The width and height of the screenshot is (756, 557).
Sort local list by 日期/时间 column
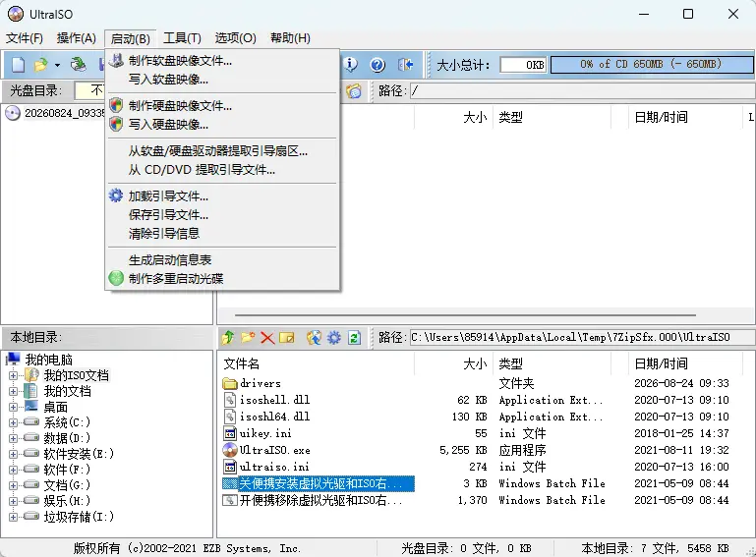point(684,363)
